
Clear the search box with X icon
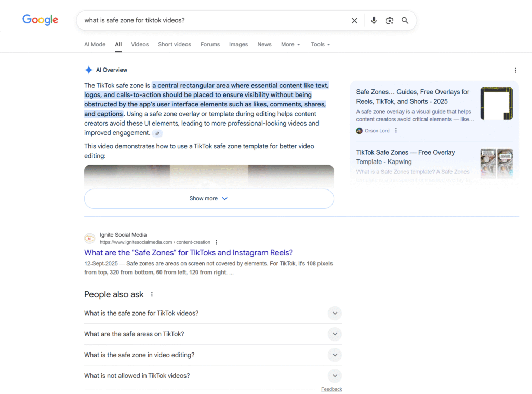(354, 21)
